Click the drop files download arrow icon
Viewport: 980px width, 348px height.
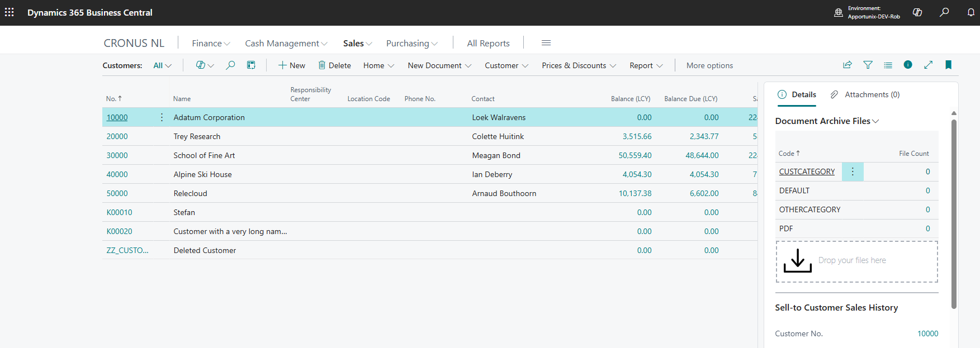[798, 261]
